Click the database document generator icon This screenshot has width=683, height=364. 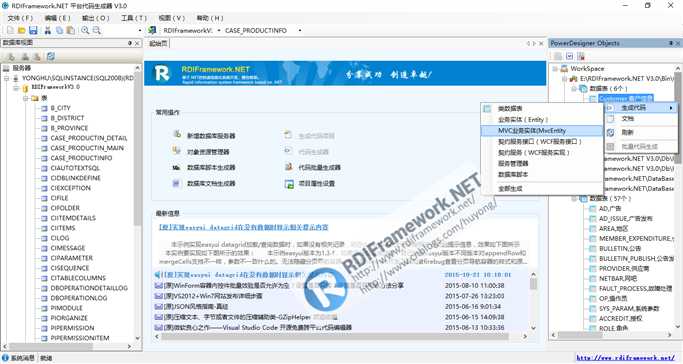coord(176,183)
